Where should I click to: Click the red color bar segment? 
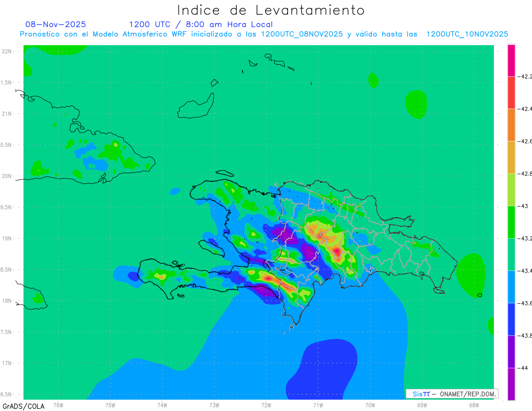pyautogui.click(x=511, y=92)
